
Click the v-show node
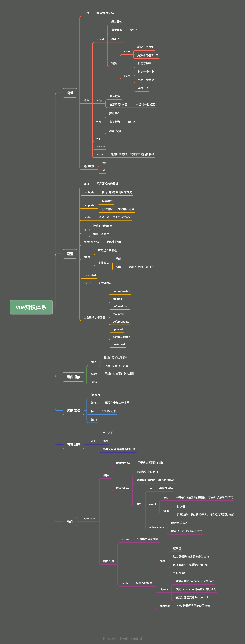[x=101, y=146]
